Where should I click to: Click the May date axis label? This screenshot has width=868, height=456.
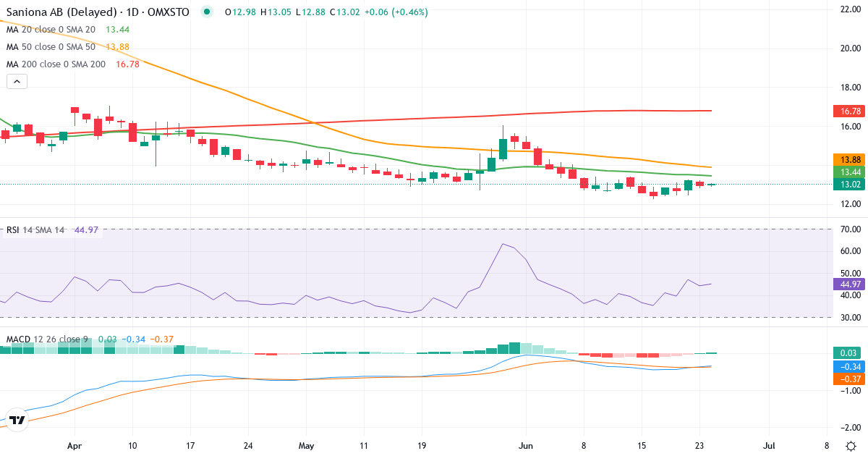click(307, 447)
